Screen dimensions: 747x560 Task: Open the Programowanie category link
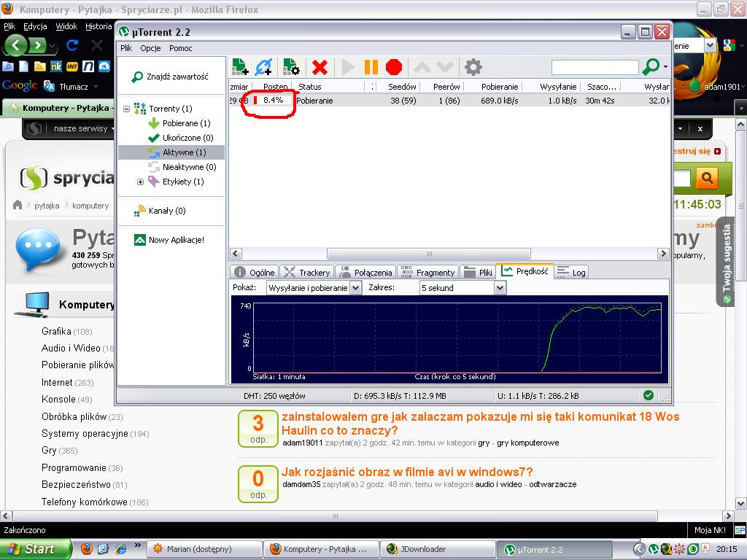coord(74,467)
